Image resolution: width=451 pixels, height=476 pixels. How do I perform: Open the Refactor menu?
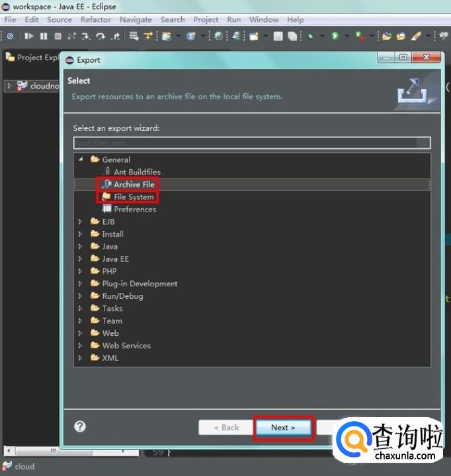(x=96, y=20)
